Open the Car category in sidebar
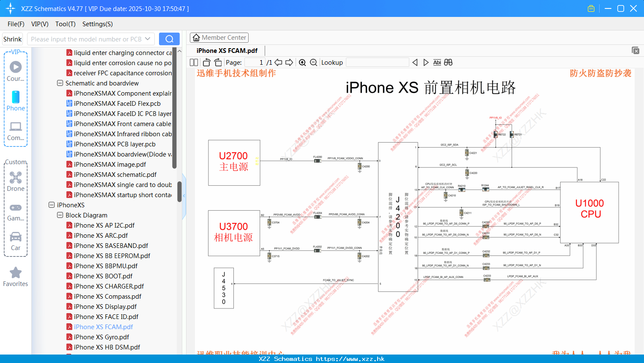This screenshot has height=363, width=644. pyautogui.click(x=16, y=241)
